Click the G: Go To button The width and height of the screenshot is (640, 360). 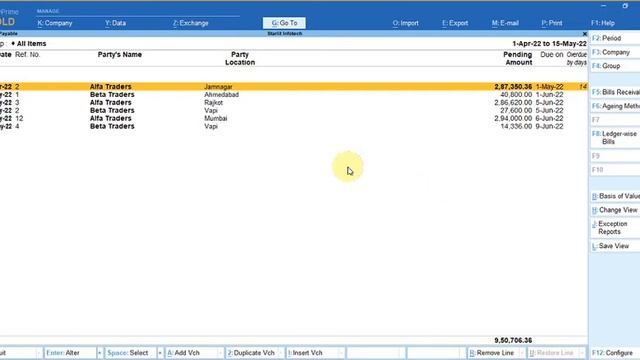coord(284,23)
